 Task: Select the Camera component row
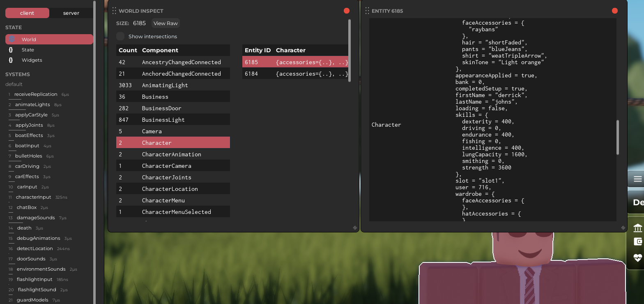pyautogui.click(x=173, y=131)
